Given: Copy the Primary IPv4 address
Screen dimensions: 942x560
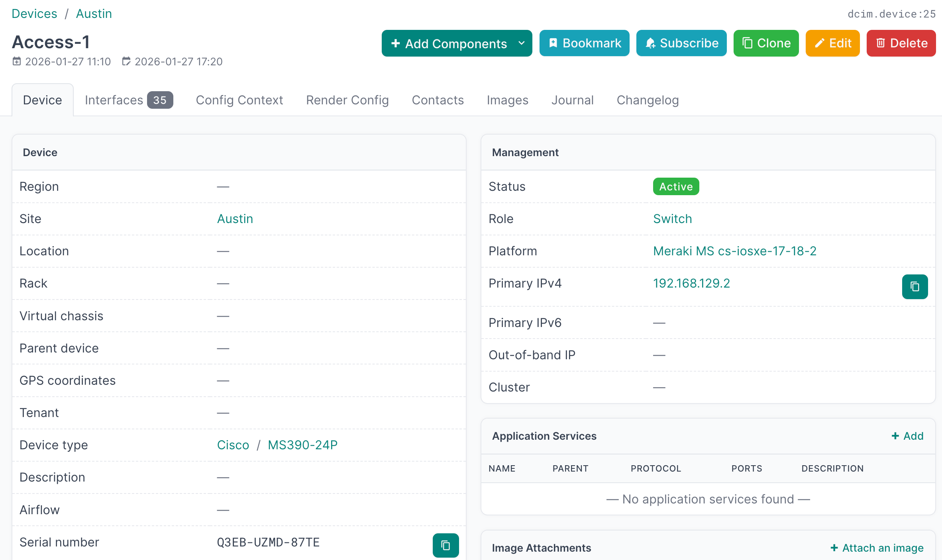Looking at the screenshot, I should pos(915,286).
